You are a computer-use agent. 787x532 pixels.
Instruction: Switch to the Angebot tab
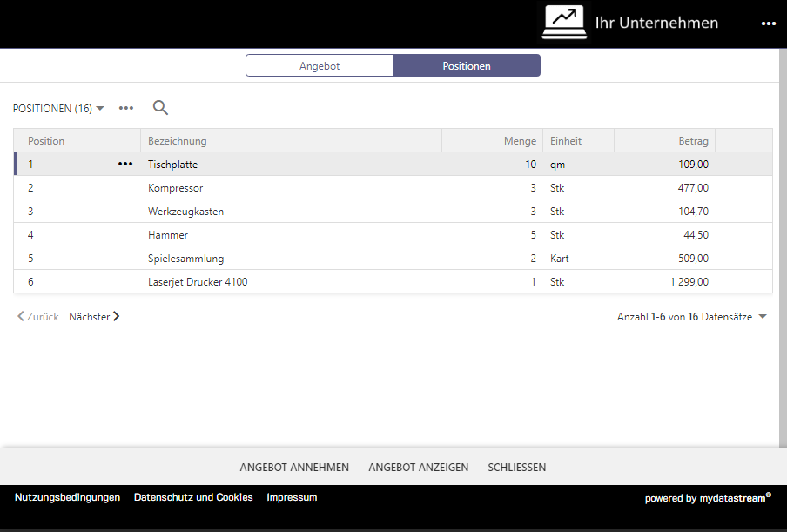(320, 66)
